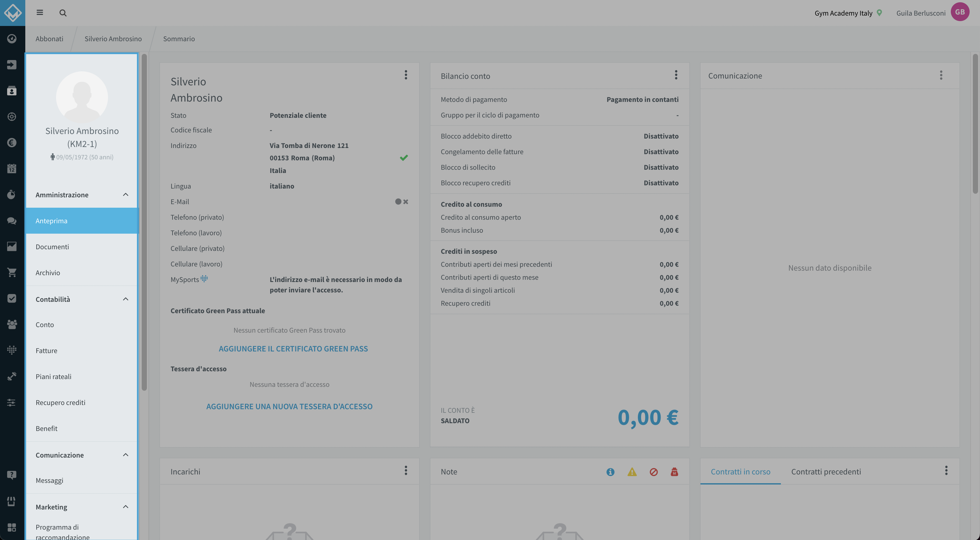The width and height of the screenshot is (980, 540).
Task: Open the grid apps icon at the bottom of the left rail
Action: 12,527
